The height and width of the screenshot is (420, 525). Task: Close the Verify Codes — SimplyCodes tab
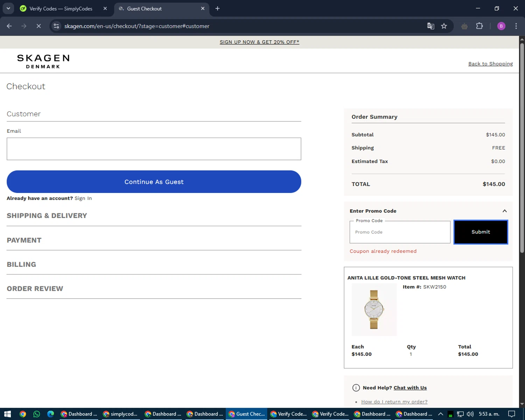coord(105,9)
